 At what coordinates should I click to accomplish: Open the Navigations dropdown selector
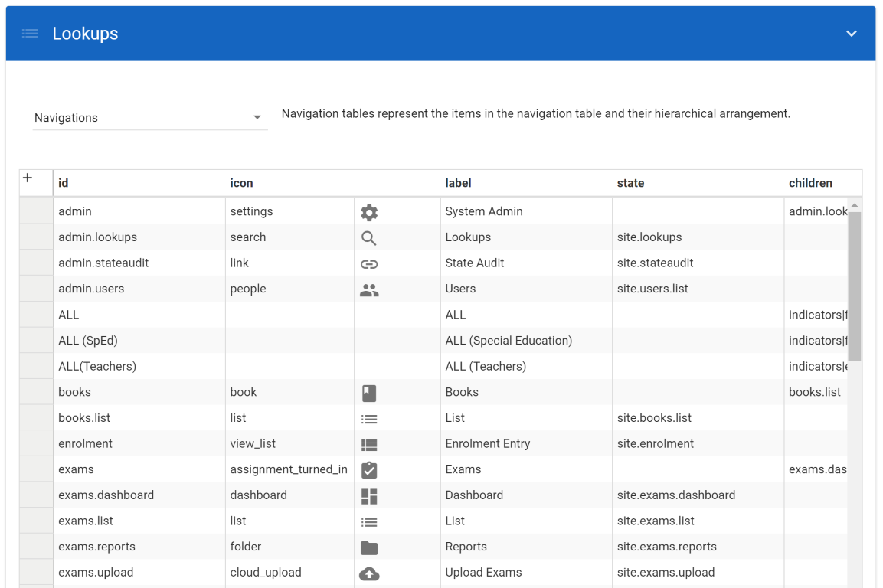(149, 118)
